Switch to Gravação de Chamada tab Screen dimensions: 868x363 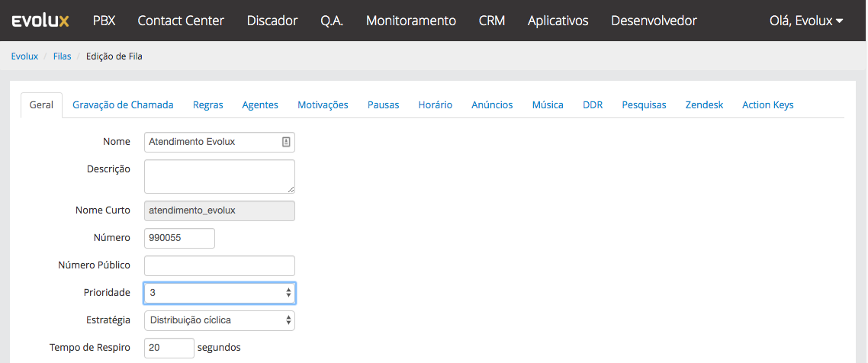pyautogui.click(x=123, y=104)
